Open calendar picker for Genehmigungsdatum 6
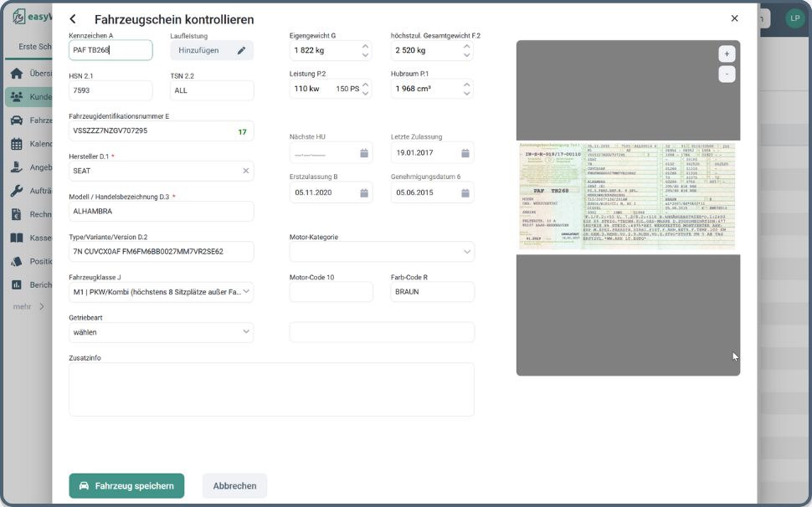This screenshot has height=507, width=812. tap(465, 192)
